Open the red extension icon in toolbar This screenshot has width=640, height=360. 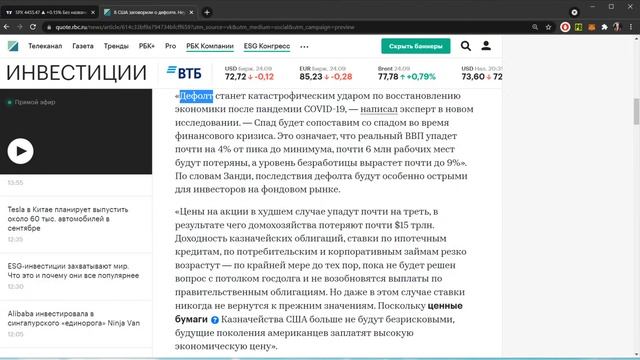coord(565,27)
